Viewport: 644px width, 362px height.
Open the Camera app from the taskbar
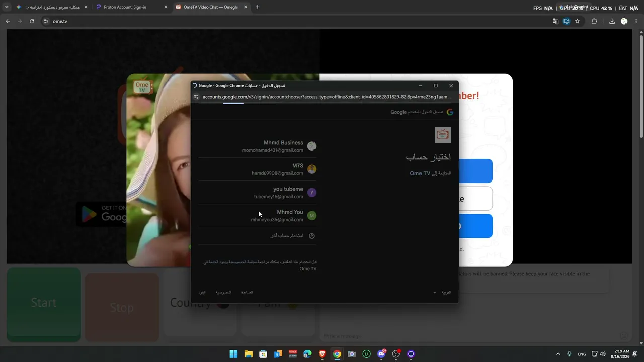click(352, 354)
